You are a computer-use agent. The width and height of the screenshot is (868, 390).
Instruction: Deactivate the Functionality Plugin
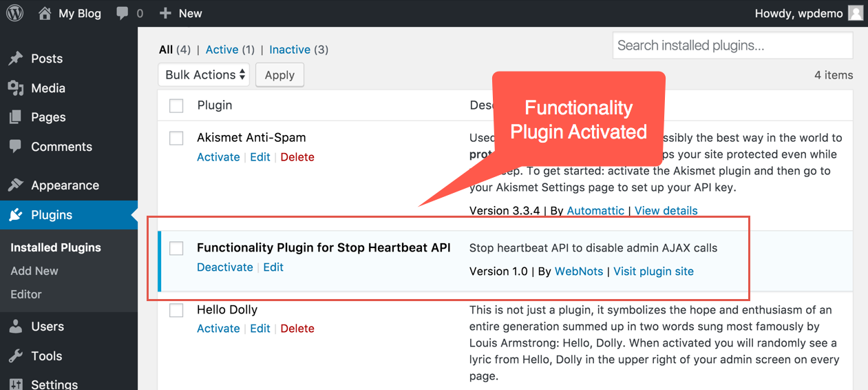pos(225,267)
